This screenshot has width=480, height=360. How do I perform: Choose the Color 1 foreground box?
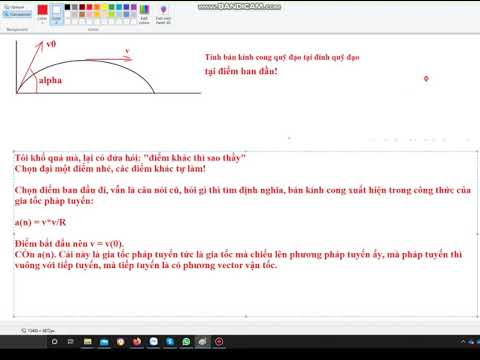pos(42,14)
